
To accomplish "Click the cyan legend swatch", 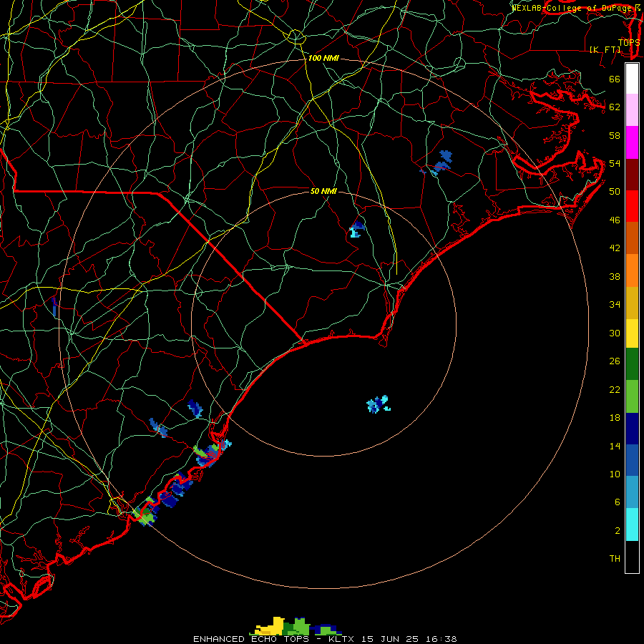I will [632, 525].
